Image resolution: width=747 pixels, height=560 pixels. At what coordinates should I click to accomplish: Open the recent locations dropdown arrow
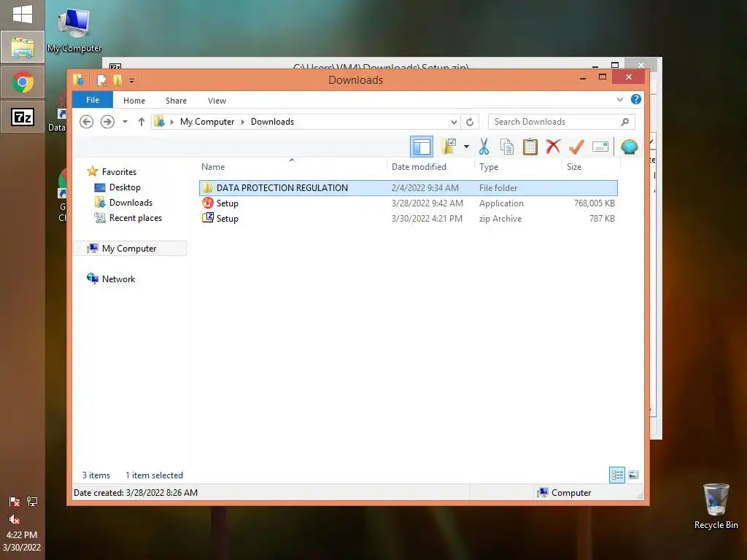point(125,122)
